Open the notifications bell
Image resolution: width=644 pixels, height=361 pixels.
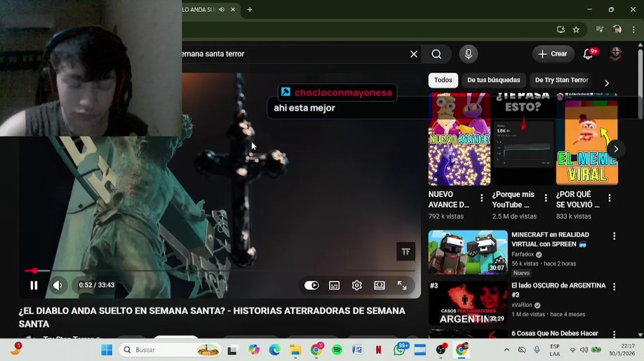(x=588, y=54)
